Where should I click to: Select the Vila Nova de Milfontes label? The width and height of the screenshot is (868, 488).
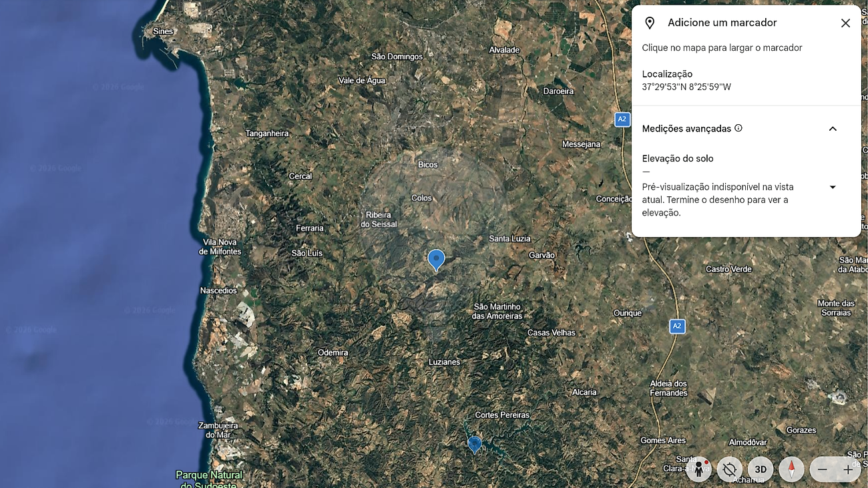coord(220,247)
